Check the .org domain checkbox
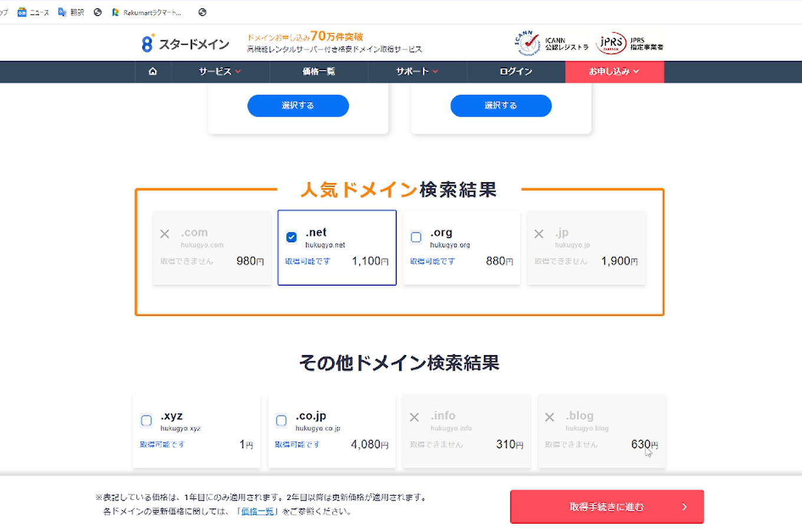This screenshot has width=802, height=532. [x=416, y=237]
